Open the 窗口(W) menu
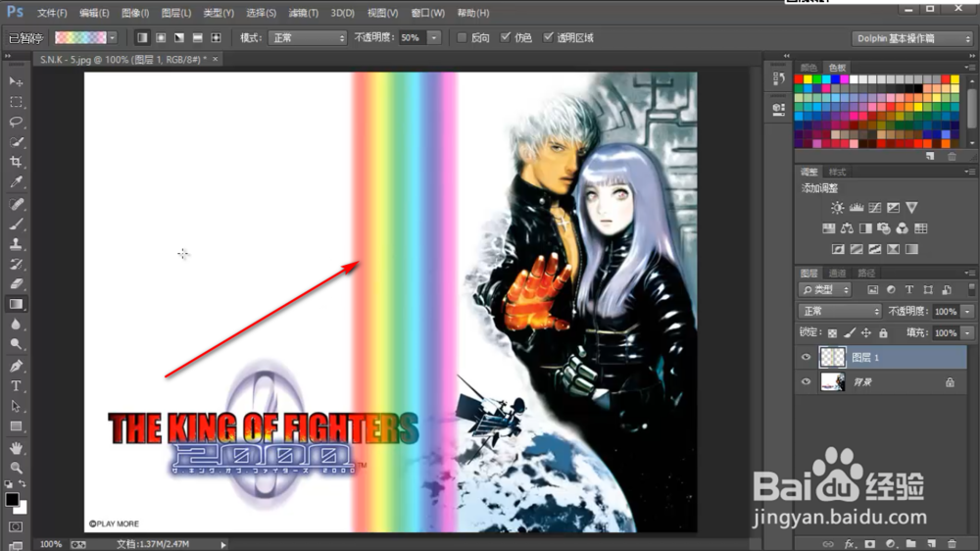Image resolution: width=980 pixels, height=551 pixels. [427, 13]
